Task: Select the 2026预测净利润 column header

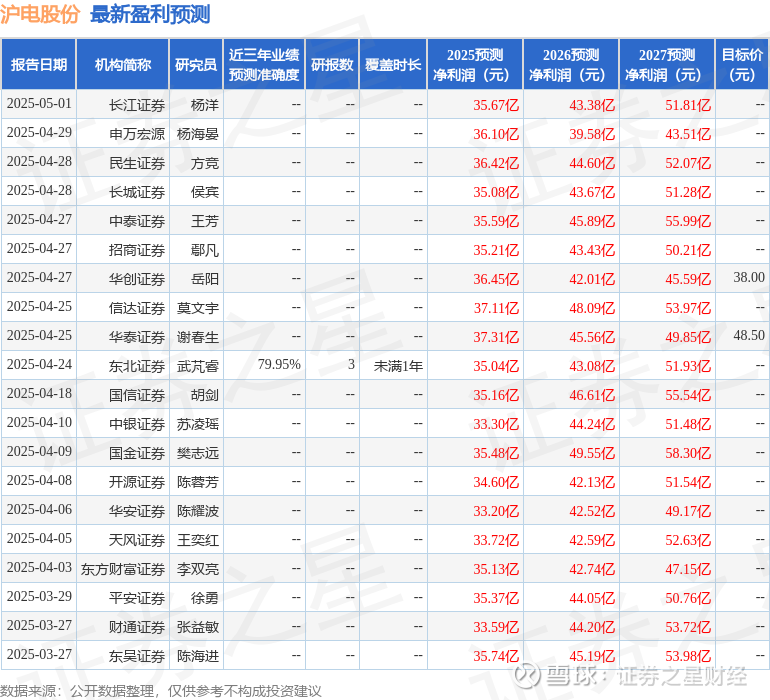Action: (x=571, y=64)
